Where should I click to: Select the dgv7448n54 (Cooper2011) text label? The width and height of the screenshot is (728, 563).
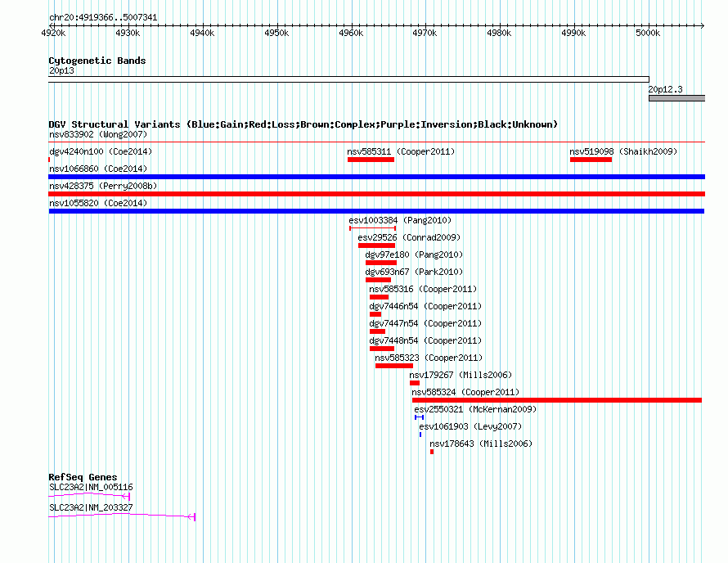[x=425, y=341]
